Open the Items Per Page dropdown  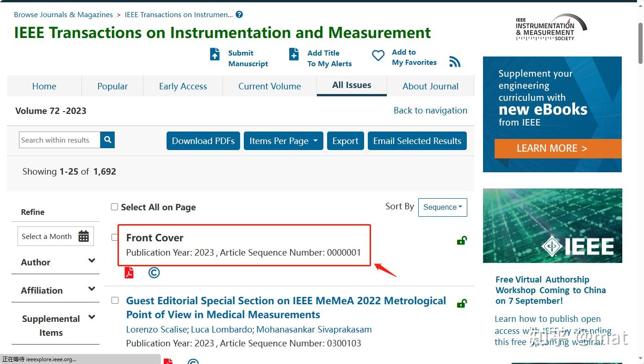pos(284,141)
